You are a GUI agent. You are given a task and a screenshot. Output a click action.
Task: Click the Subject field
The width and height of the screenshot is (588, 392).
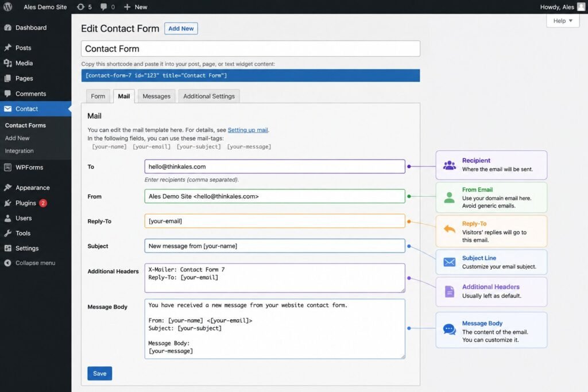click(x=274, y=246)
